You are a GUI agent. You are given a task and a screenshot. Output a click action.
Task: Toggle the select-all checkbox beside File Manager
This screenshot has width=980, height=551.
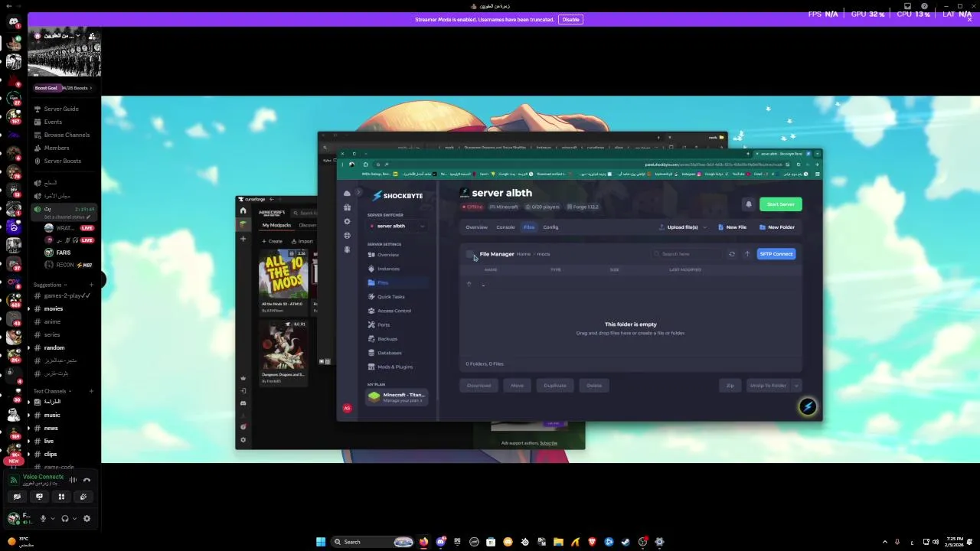(x=470, y=254)
